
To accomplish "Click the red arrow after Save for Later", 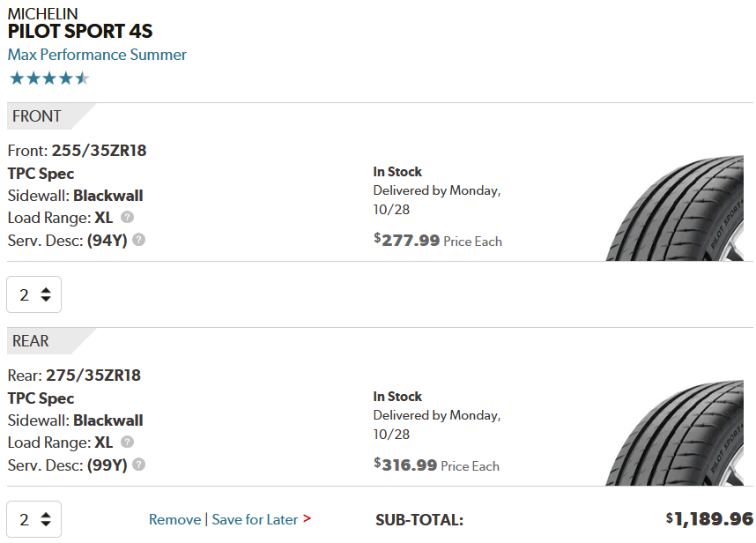I will (307, 519).
